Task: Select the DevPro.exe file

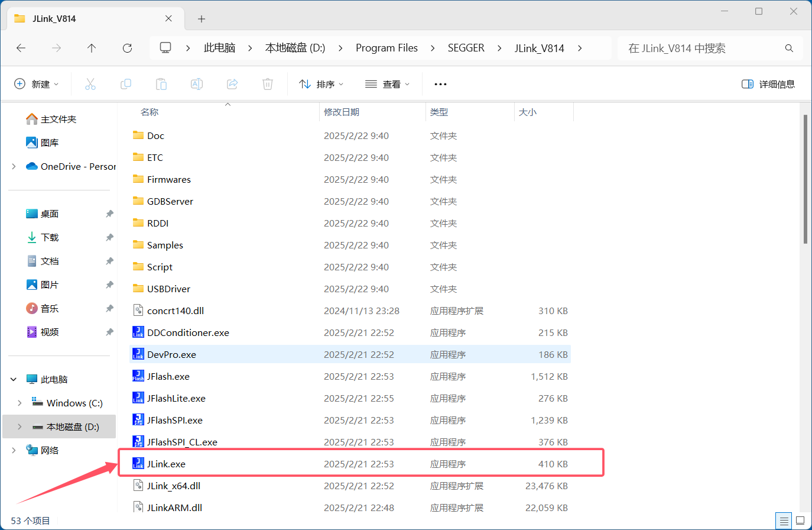Action: click(350, 354)
